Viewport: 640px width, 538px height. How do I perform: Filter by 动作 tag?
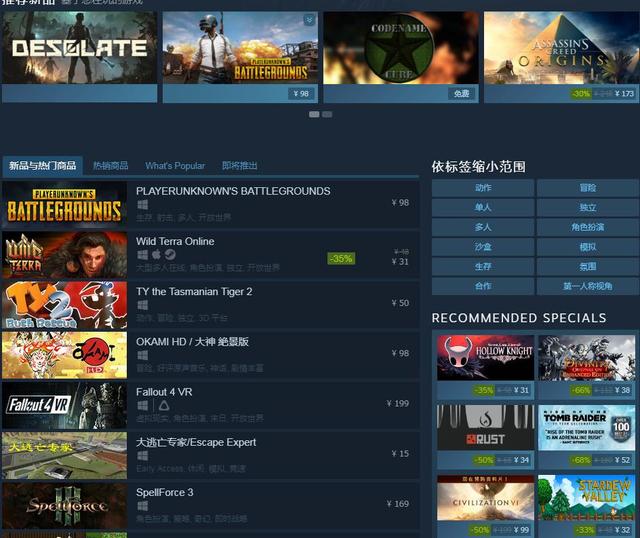point(483,188)
